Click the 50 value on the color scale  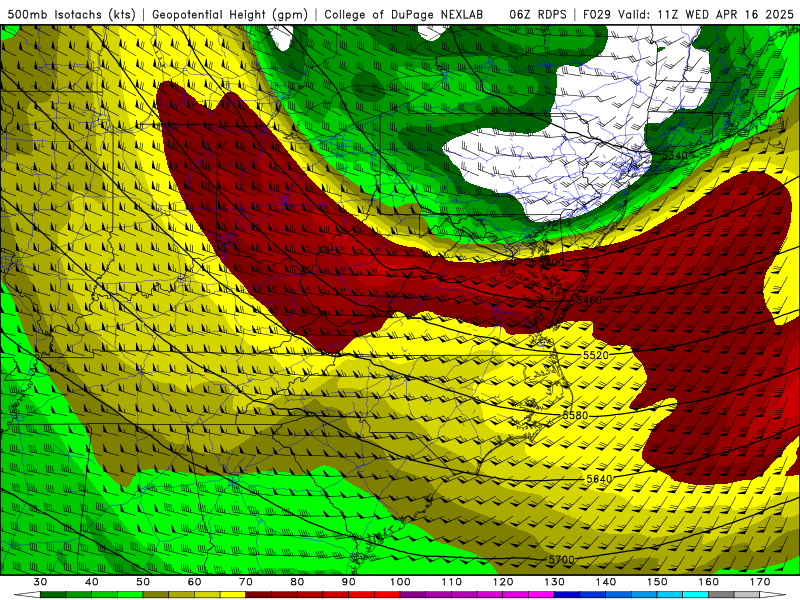tap(143, 582)
